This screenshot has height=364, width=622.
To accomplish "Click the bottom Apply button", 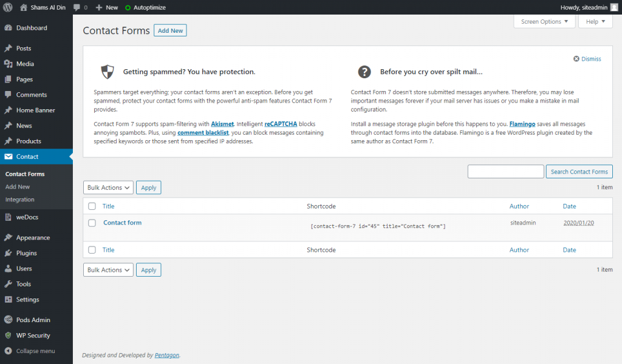I will pyautogui.click(x=149, y=270).
